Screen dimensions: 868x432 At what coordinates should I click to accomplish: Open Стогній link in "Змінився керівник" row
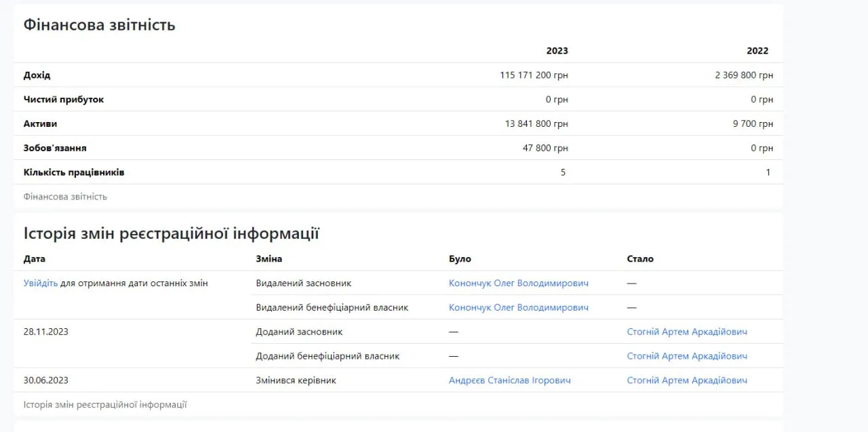tap(687, 380)
